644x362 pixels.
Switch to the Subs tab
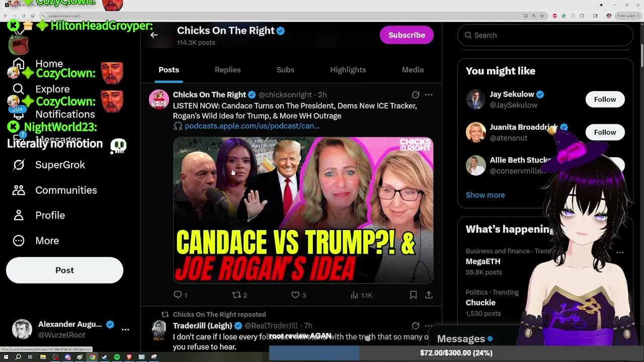coord(285,70)
